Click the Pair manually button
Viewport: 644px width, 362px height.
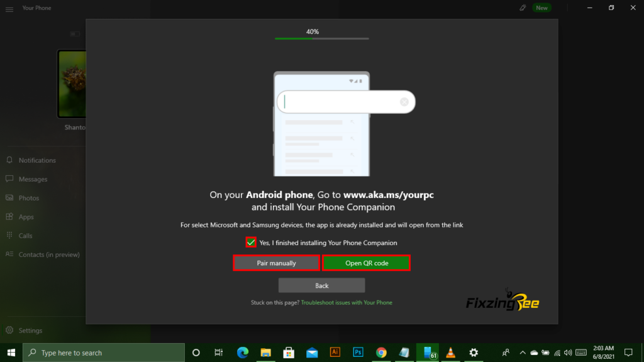coord(277,263)
